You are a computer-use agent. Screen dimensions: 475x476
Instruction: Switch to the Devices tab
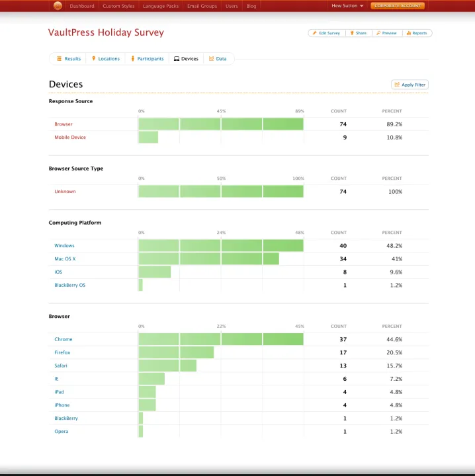pyautogui.click(x=186, y=59)
